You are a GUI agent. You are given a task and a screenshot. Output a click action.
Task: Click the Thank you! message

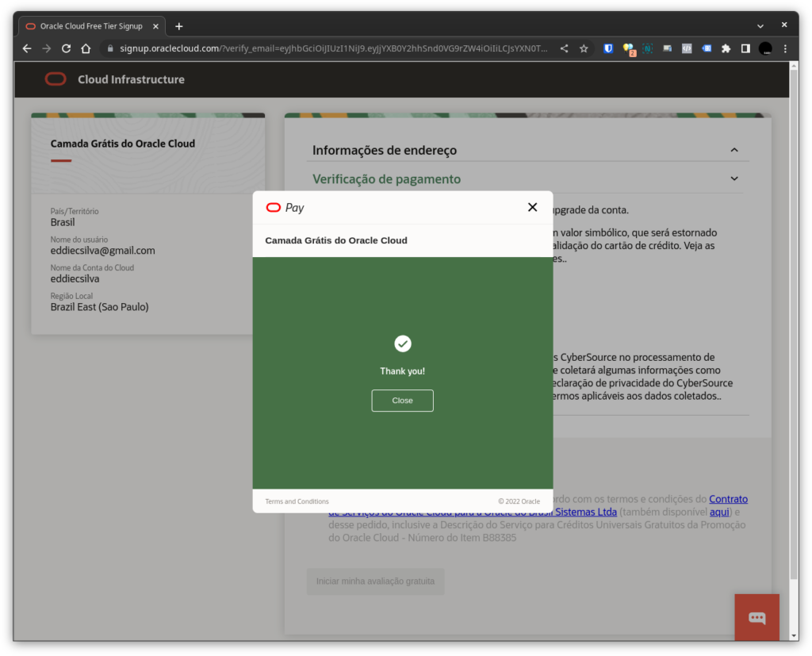402,371
